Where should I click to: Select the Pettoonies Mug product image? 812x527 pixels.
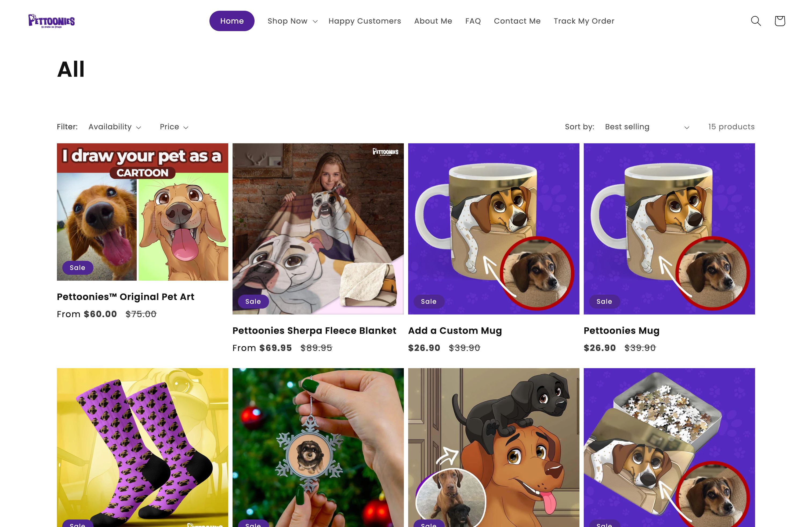pos(669,228)
